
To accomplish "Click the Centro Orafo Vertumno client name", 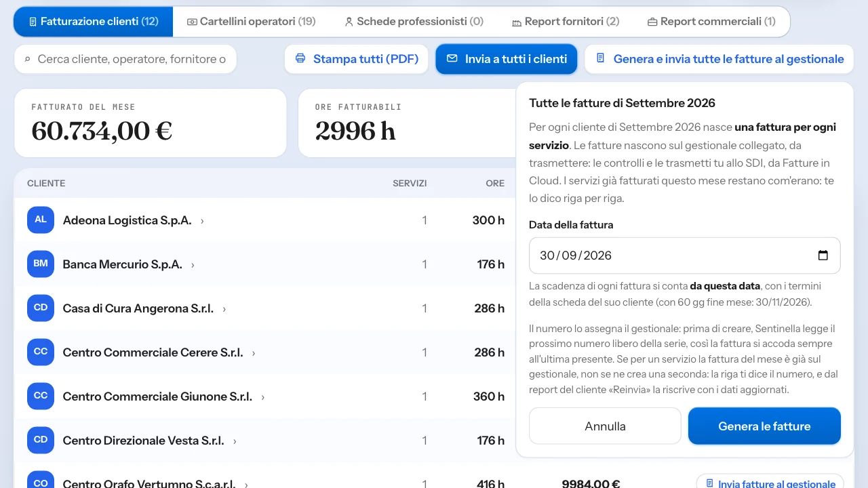I will tap(149, 484).
